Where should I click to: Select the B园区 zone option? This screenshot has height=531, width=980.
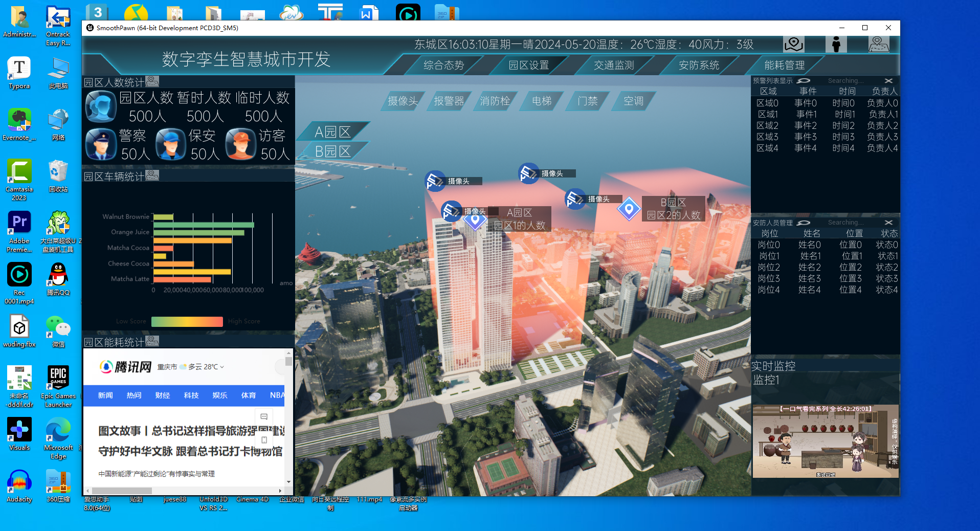pos(332,151)
